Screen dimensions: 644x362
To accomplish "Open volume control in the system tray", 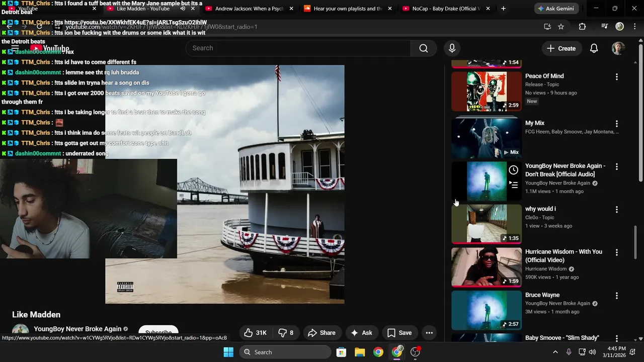I will click(592, 352).
